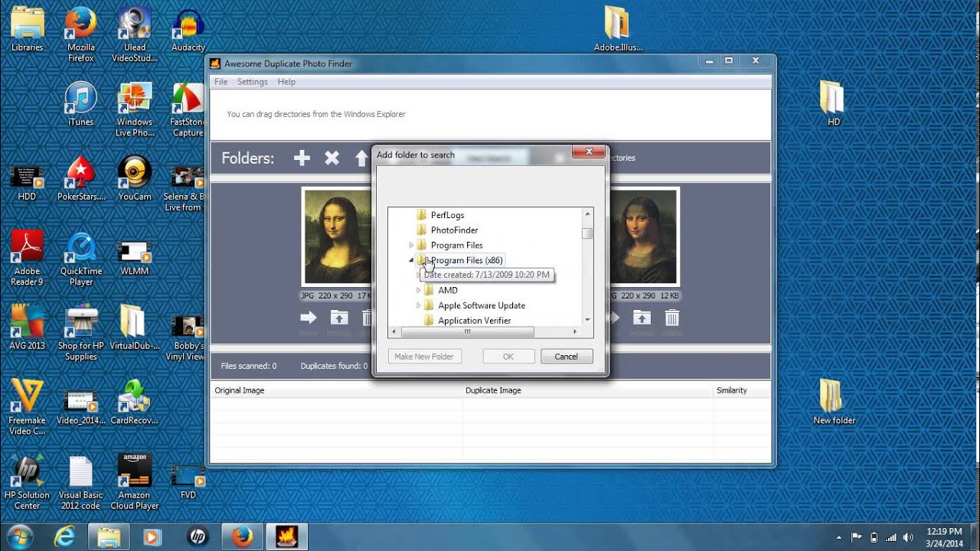This screenshot has width=980, height=551.
Task: Click the Firefox taskbar icon
Action: click(x=242, y=536)
